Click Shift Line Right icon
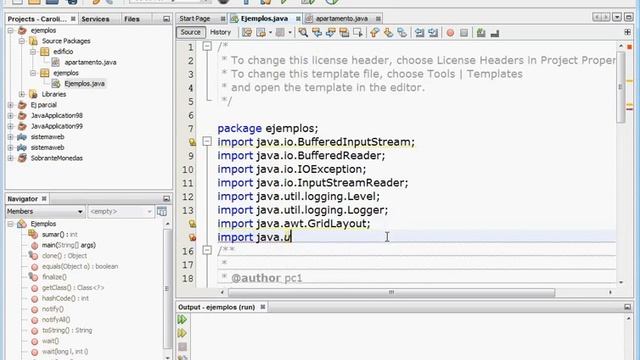The height and width of the screenshot is (360, 640). point(433,33)
